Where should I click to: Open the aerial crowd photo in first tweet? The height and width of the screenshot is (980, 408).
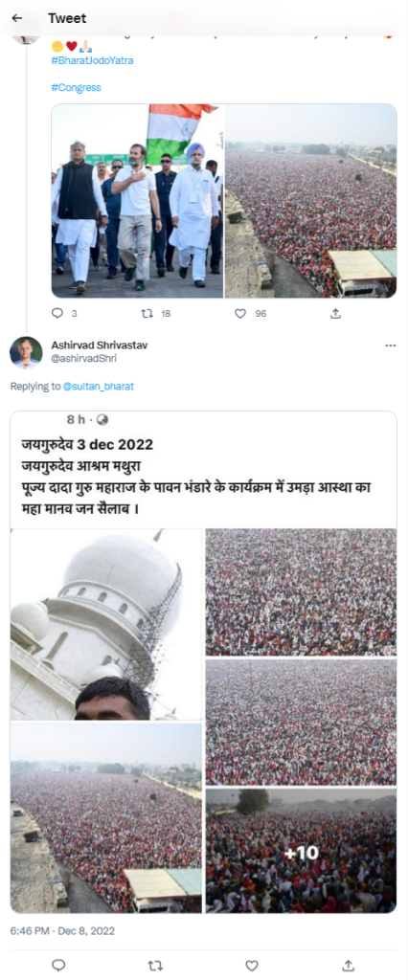(311, 201)
